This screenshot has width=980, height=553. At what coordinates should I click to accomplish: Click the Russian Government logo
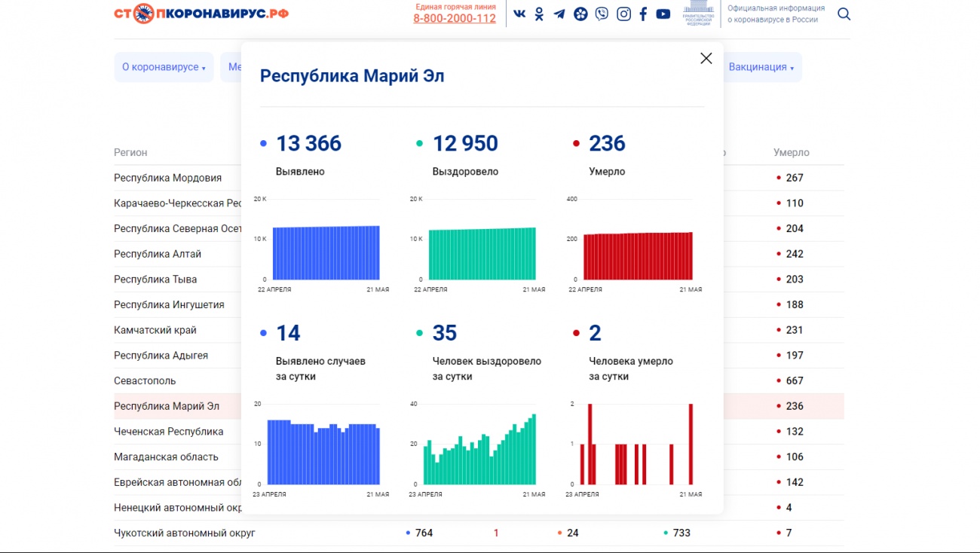point(698,14)
